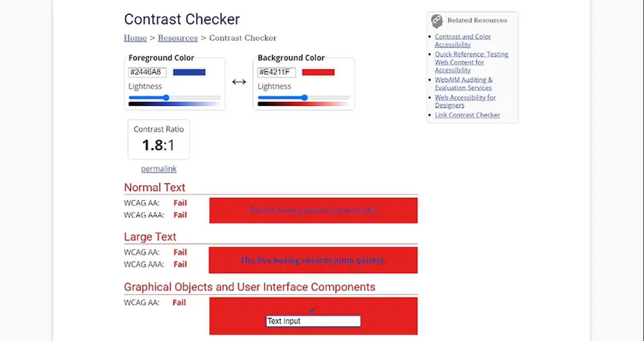
Task: Click the foreground hex input showing #2446A8
Action: tap(147, 72)
